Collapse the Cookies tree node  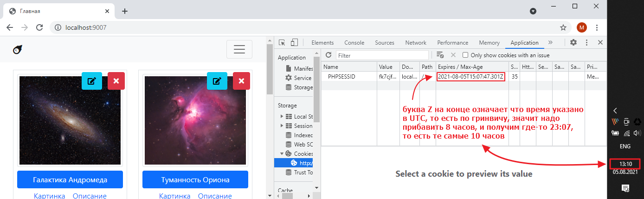point(281,154)
